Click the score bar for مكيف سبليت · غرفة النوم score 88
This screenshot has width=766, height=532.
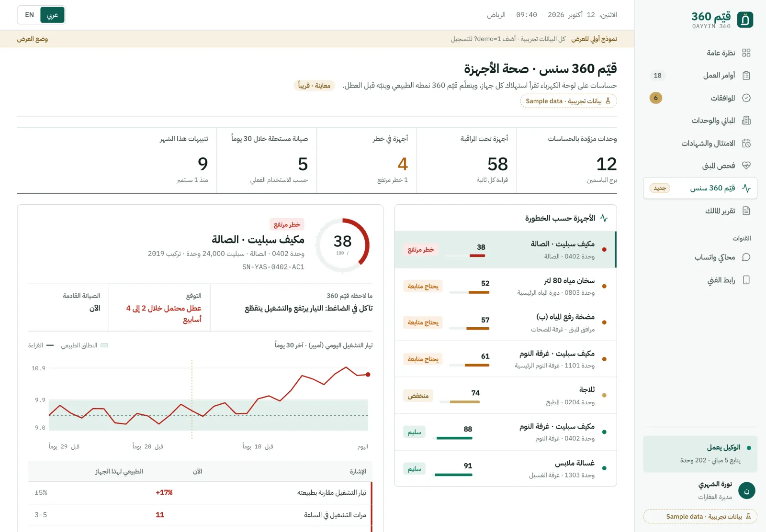452,438
